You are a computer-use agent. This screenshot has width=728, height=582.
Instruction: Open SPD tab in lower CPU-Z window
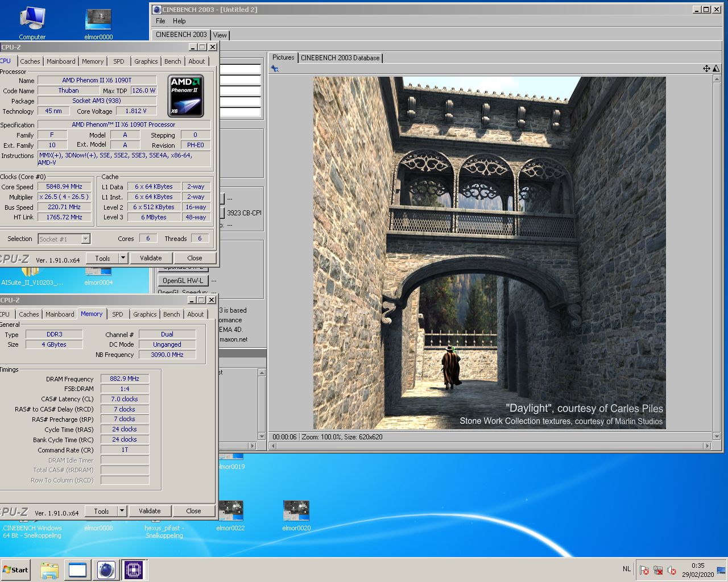[117, 314]
